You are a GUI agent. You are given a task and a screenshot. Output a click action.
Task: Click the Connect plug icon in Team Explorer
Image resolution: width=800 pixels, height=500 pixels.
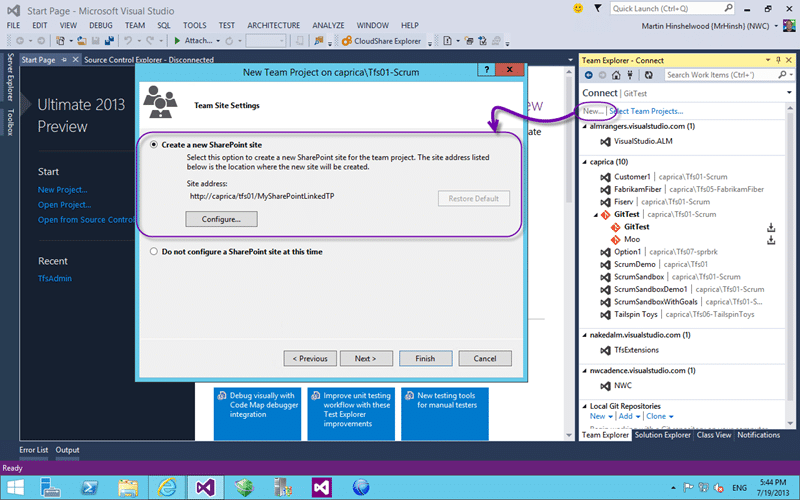coord(630,75)
